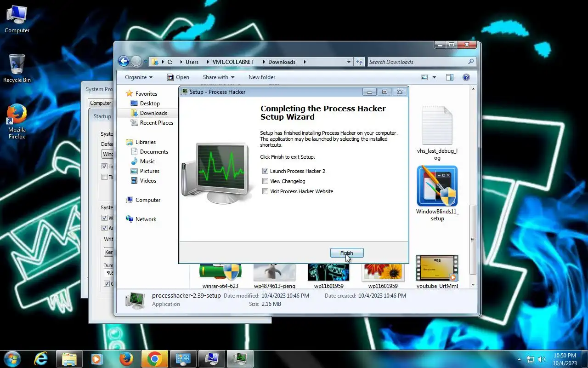
Task: Open Music library
Action: (147, 161)
